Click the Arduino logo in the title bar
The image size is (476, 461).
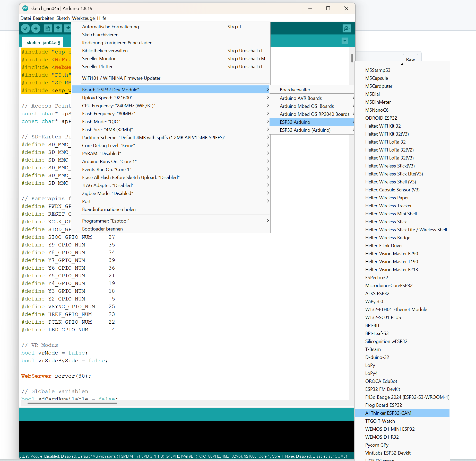point(25,8)
